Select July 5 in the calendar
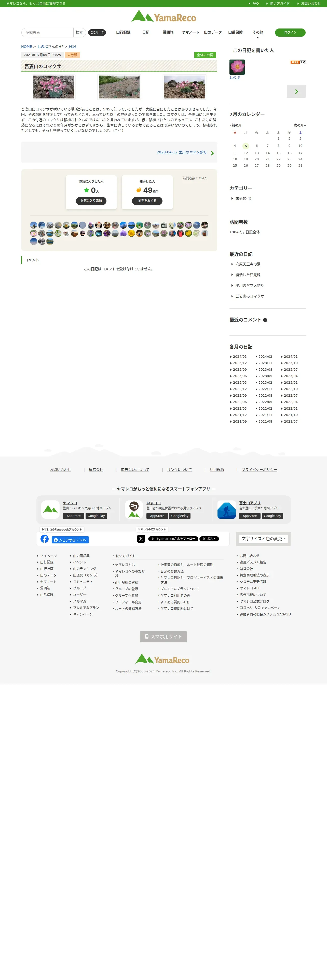 click(x=246, y=146)
